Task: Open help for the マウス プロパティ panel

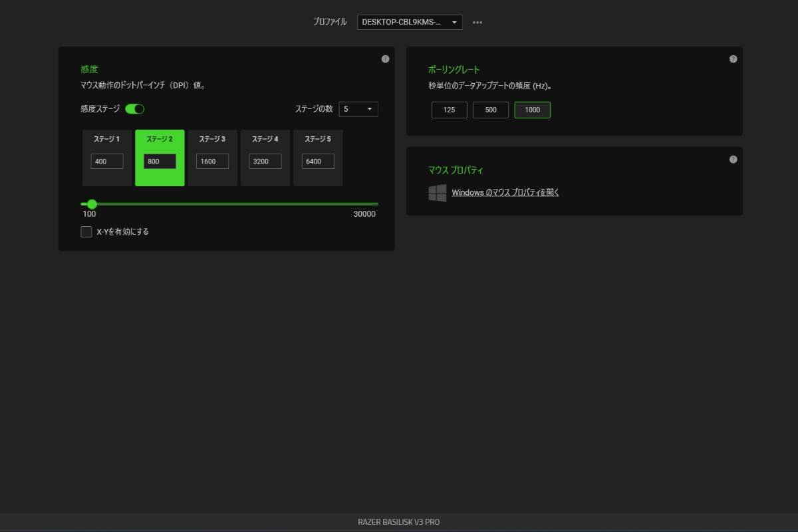Action: (x=733, y=159)
